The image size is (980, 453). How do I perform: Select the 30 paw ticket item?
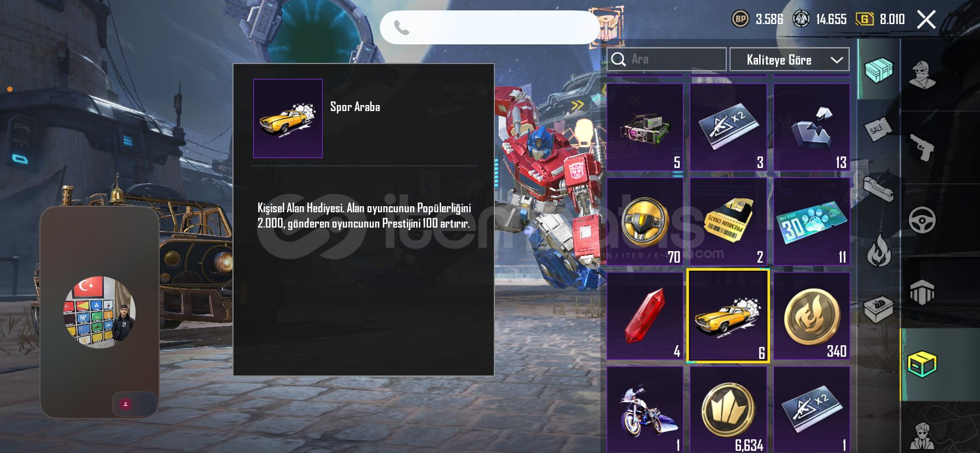pos(812,222)
